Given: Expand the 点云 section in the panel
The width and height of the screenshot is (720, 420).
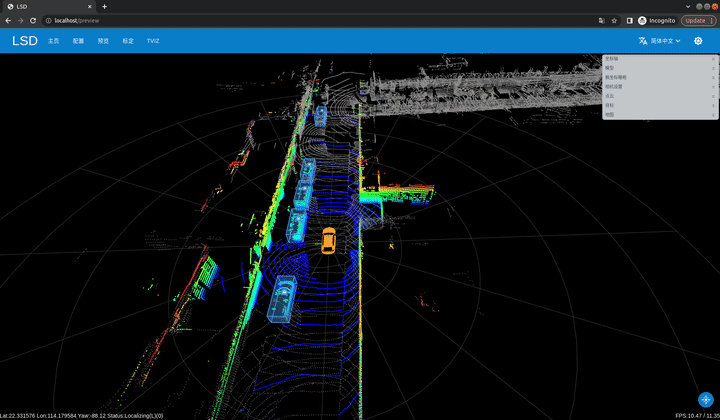Looking at the screenshot, I should tap(660, 96).
